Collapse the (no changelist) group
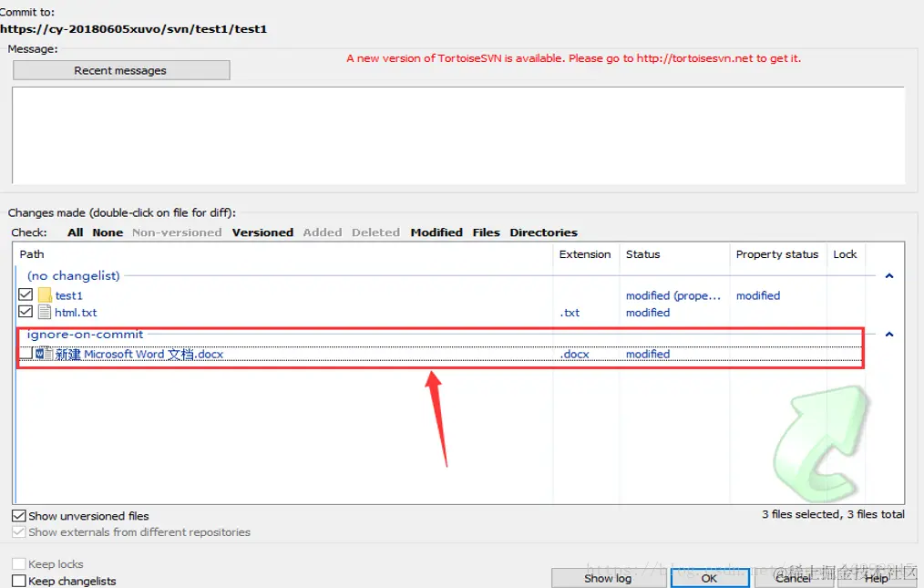Screen dimensions: 924x588 (x=889, y=275)
